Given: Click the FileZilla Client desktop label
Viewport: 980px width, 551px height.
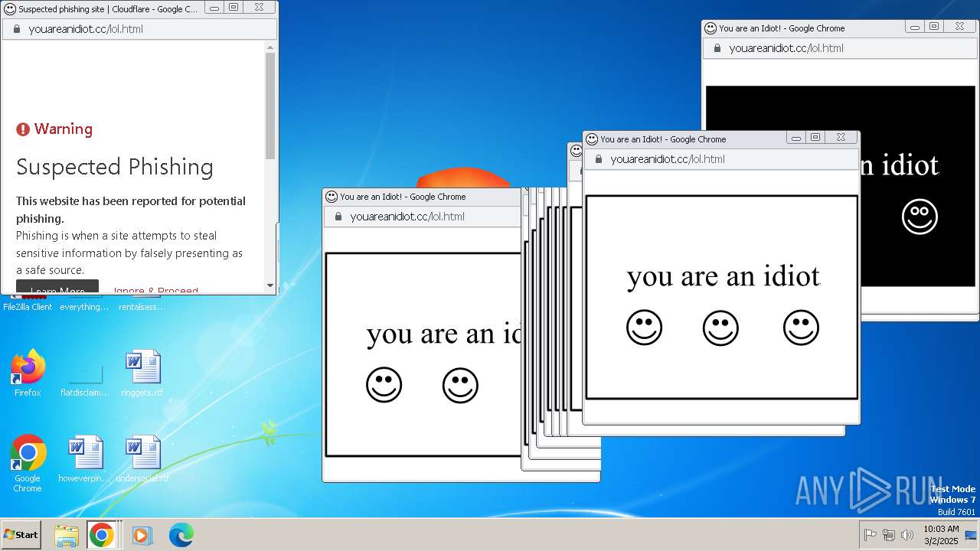Looking at the screenshot, I should click(28, 307).
